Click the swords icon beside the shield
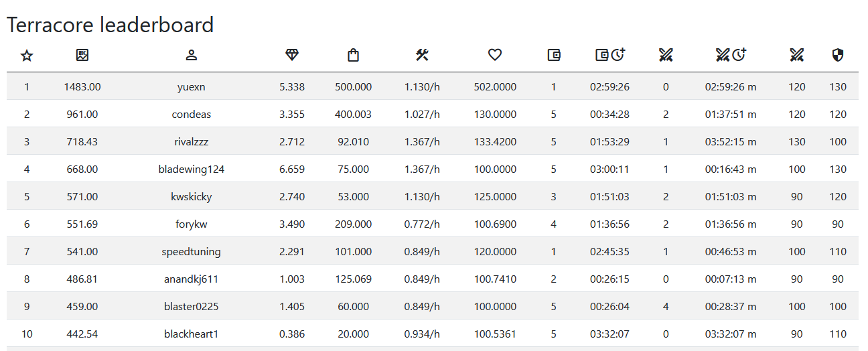 796,56
